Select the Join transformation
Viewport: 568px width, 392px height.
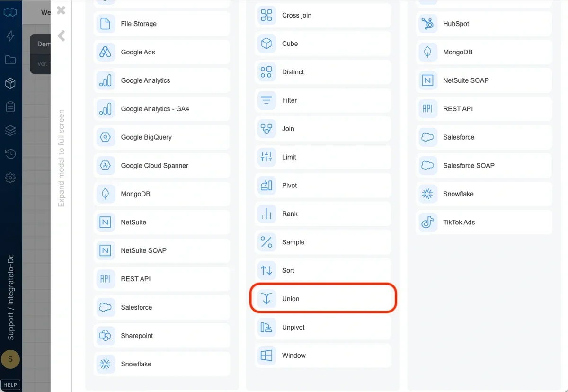[323, 129]
